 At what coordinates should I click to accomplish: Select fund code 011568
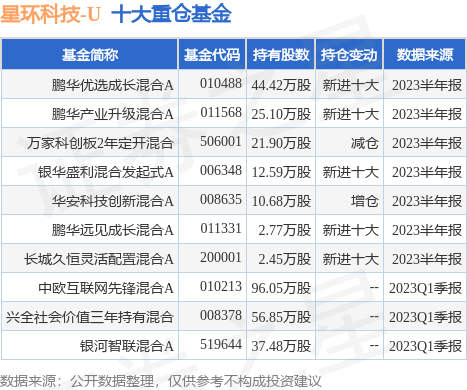221,113
